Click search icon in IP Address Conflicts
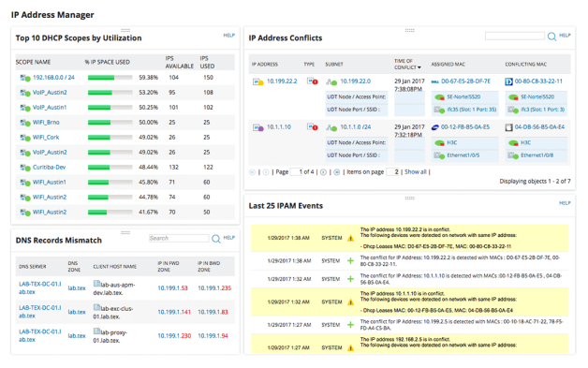The width and height of the screenshot is (588, 368). point(551,37)
